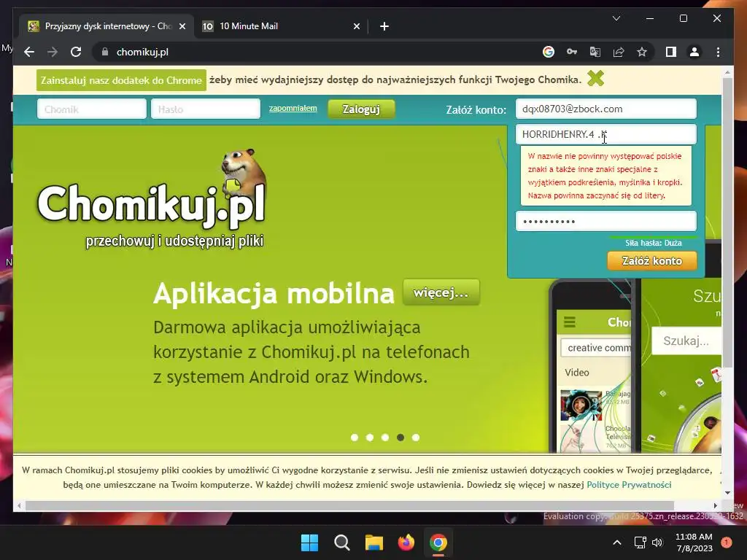Click the phone app hamburger menu image
The image size is (747, 560).
[x=570, y=322]
